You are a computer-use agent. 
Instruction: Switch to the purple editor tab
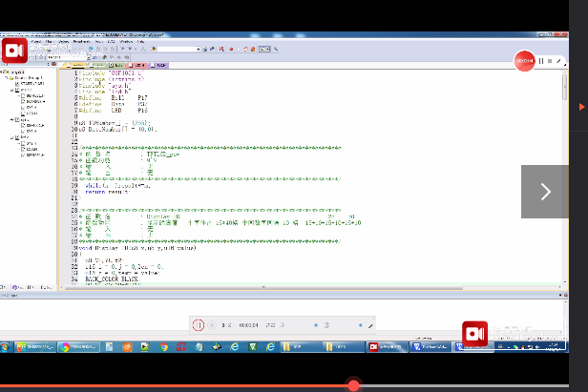[x=158, y=66]
